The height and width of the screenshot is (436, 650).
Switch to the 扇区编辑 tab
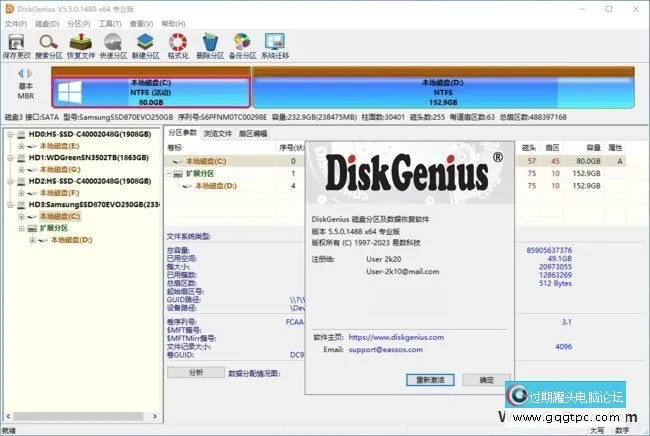click(253, 133)
